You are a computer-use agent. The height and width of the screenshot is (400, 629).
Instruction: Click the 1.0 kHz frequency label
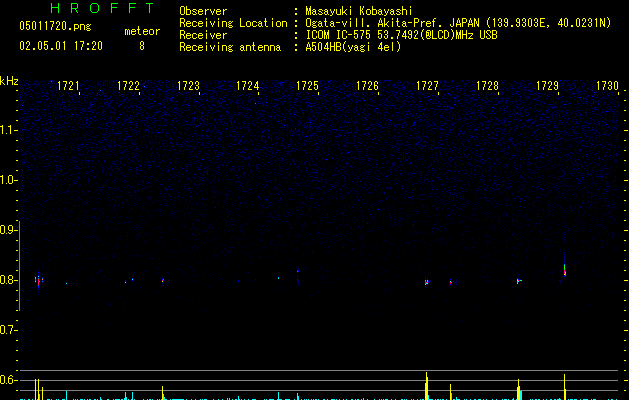tap(8, 180)
